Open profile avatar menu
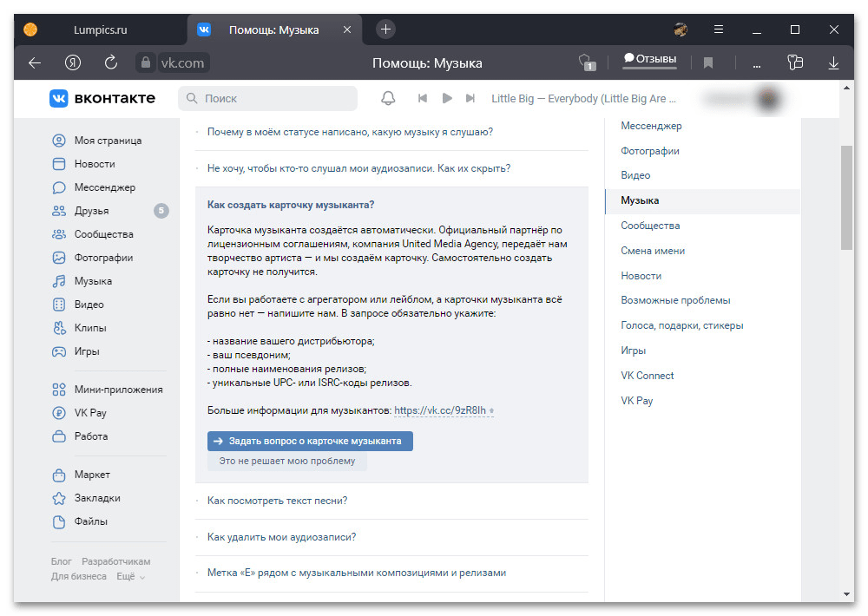The width and height of the screenshot is (868, 616). [768, 99]
